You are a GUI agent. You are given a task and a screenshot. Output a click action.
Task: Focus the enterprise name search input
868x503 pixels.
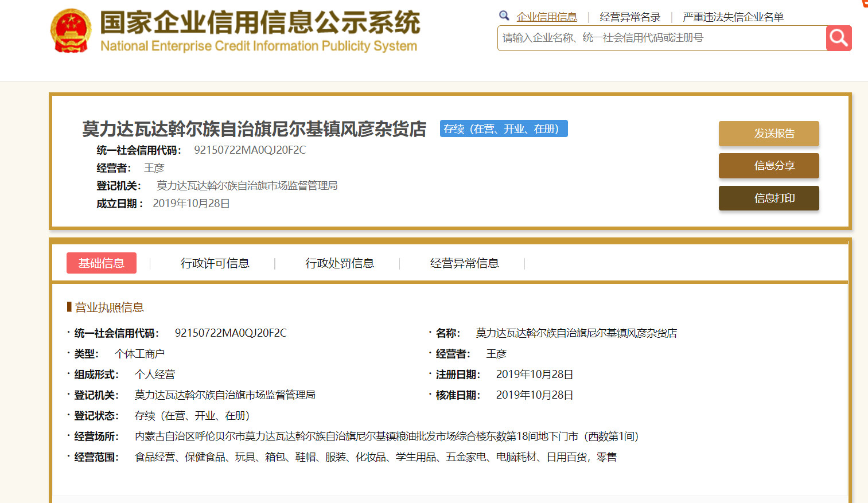[x=662, y=38]
